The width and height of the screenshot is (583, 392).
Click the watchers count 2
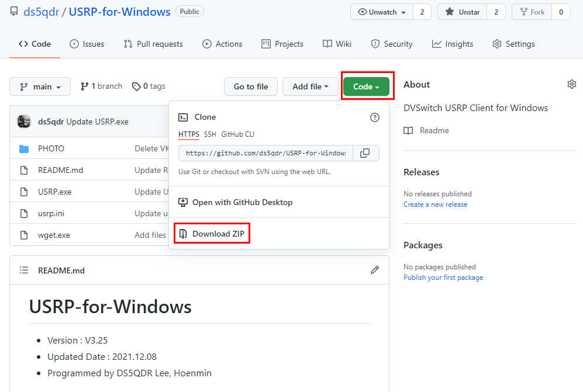[422, 12]
